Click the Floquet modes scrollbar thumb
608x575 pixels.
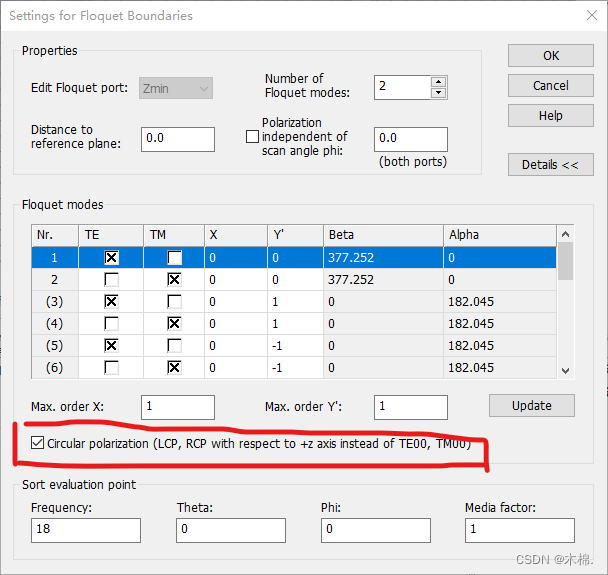pos(565,261)
